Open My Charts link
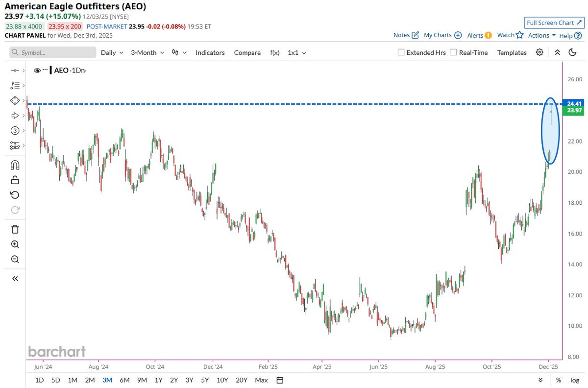The width and height of the screenshot is (588, 388). point(442,35)
